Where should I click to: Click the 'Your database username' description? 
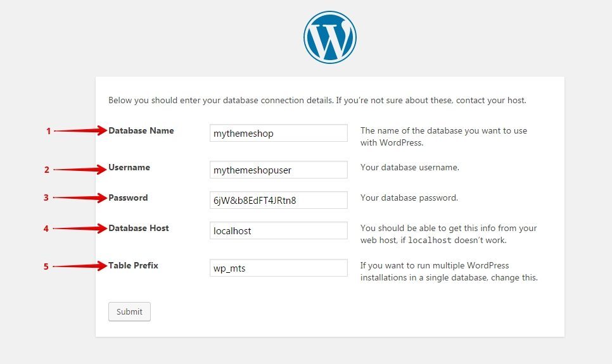pyautogui.click(x=409, y=167)
